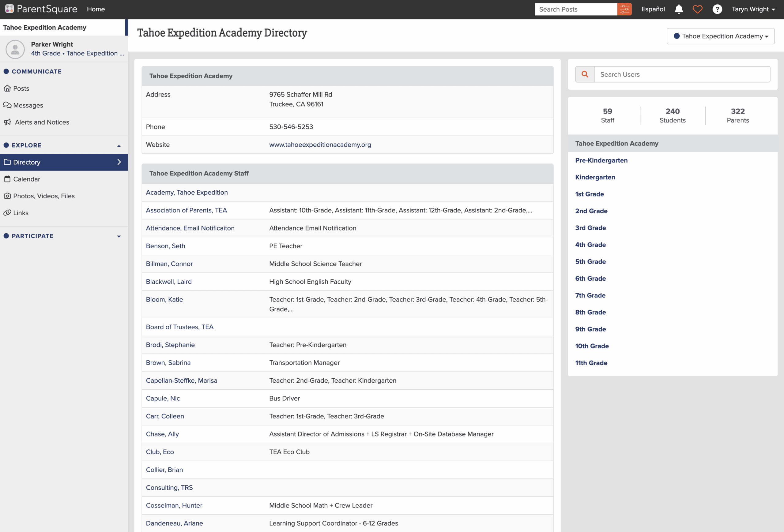Click the Search Users field

(x=682, y=74)
